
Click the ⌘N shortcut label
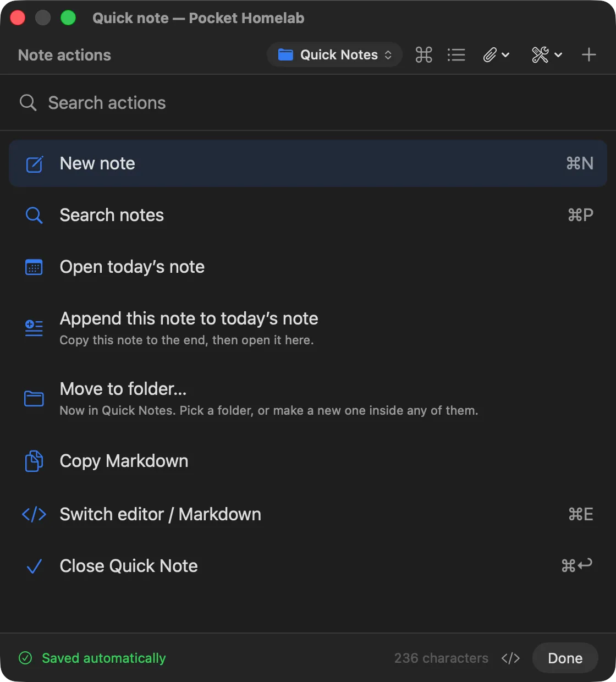point(580,163)
